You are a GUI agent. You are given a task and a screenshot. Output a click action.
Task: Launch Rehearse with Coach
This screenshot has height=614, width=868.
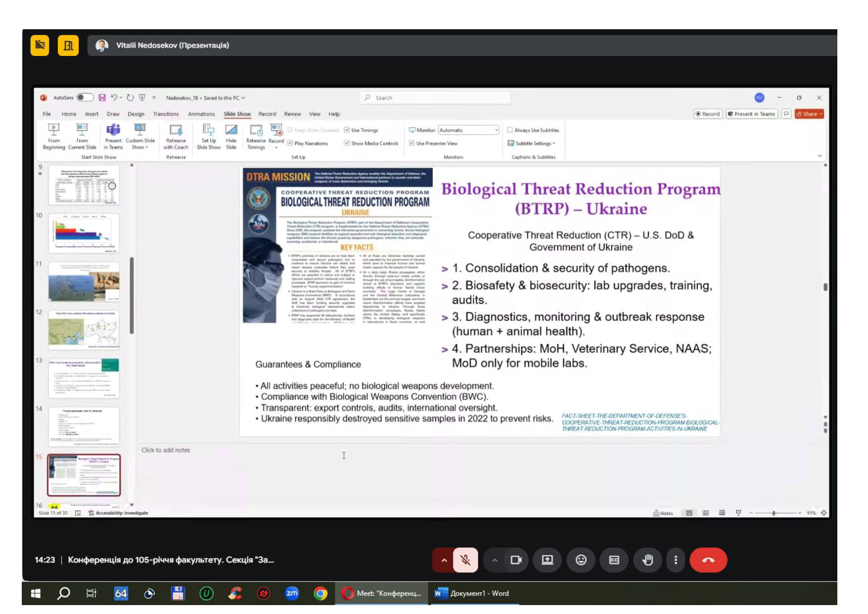point(176,136)
